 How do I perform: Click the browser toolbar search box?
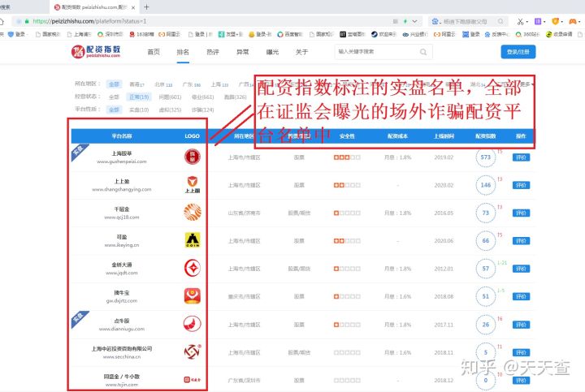tap(467, 22)
